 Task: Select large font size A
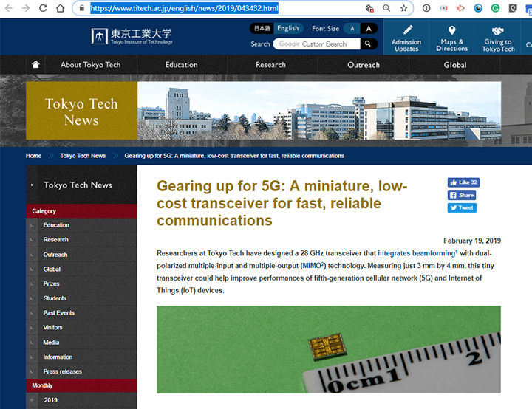(369, 29)
